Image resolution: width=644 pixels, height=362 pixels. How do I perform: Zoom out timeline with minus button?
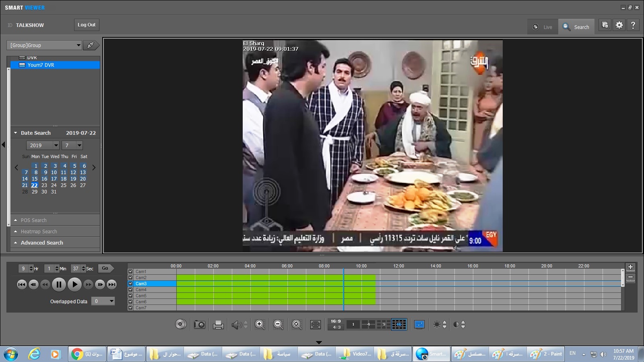click(x=630, y=278)
